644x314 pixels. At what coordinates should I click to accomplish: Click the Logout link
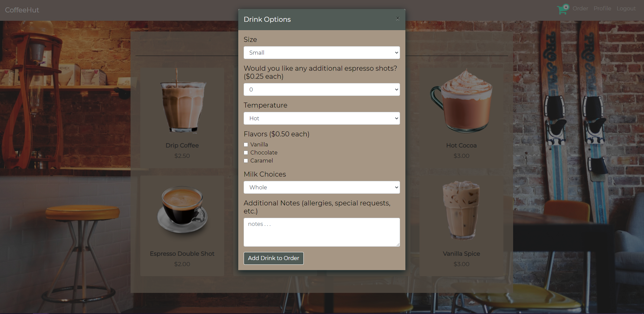(626, 8)
